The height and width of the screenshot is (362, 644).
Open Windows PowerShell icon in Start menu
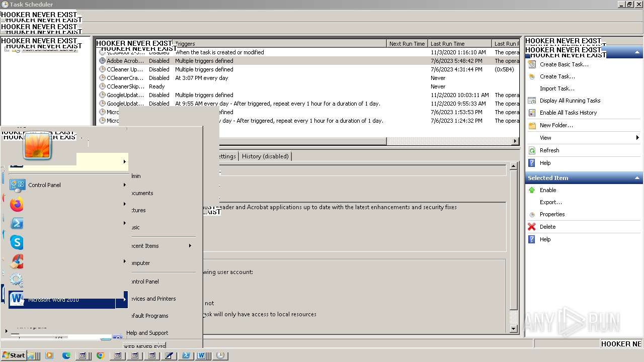pyautogui.click(x=17, y=223)
